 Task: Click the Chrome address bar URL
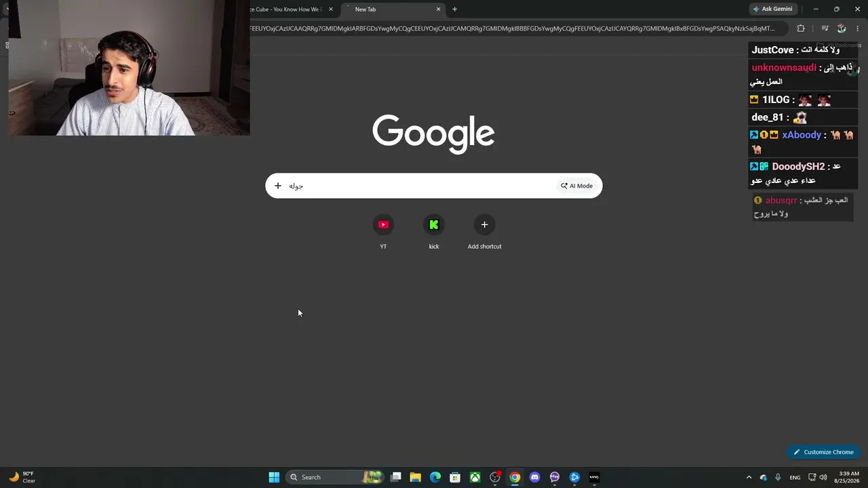(512, 28)
